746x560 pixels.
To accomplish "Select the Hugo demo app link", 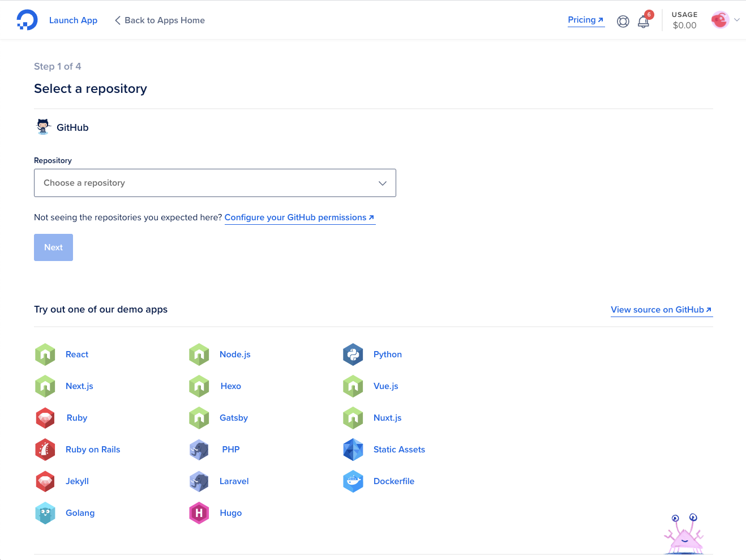I will coord(231,513).
